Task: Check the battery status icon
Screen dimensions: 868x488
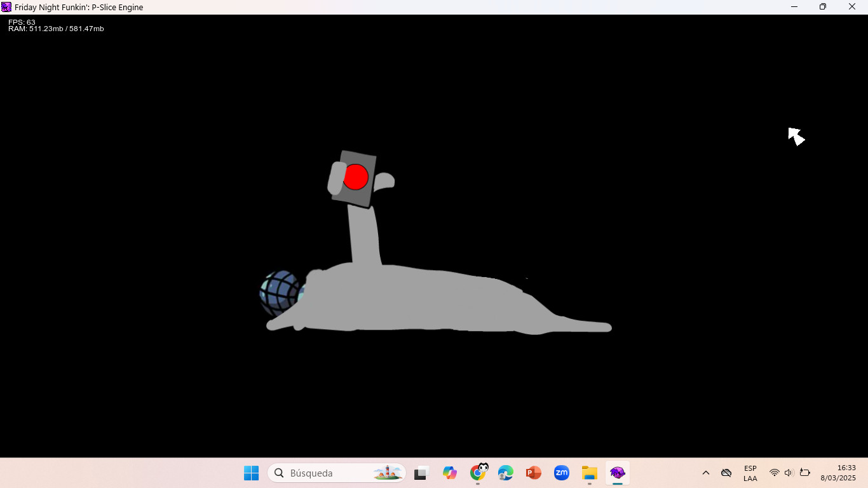Action: point(805,473)
